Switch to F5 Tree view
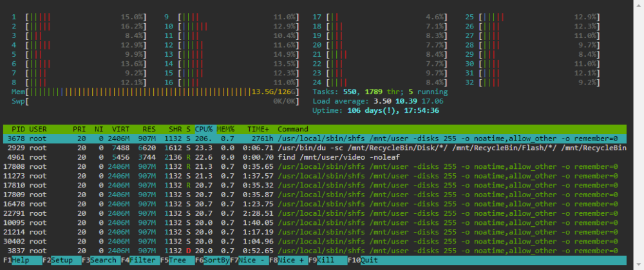The image size is (644, 270). pos(178,260)
